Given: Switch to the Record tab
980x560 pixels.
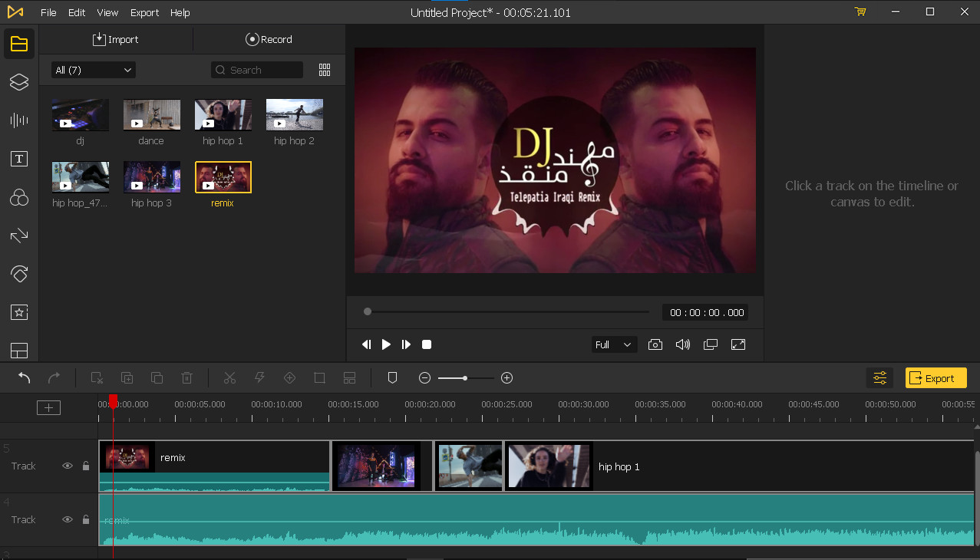Looking at the screenshot, I should coord(269,39).
